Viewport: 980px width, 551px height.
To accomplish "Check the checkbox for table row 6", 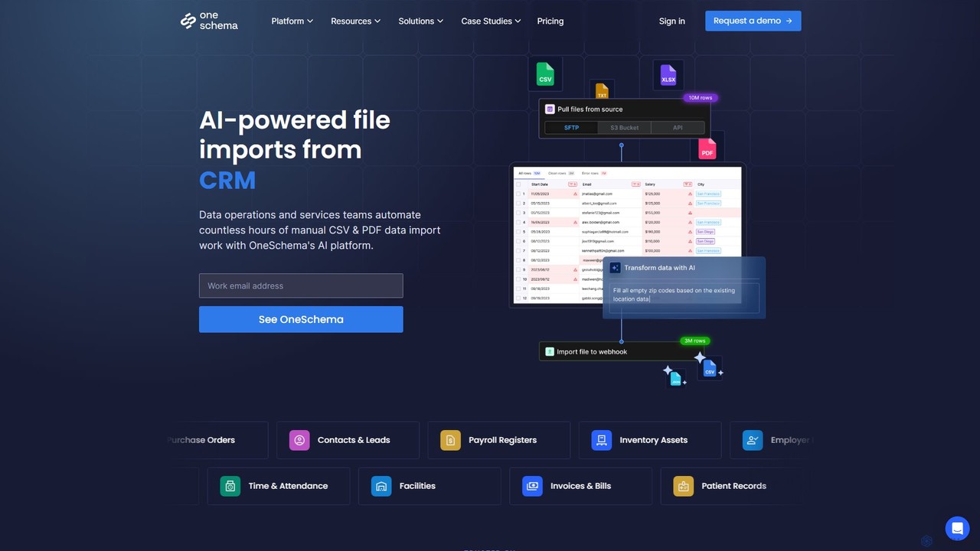I will coord(518,241).
